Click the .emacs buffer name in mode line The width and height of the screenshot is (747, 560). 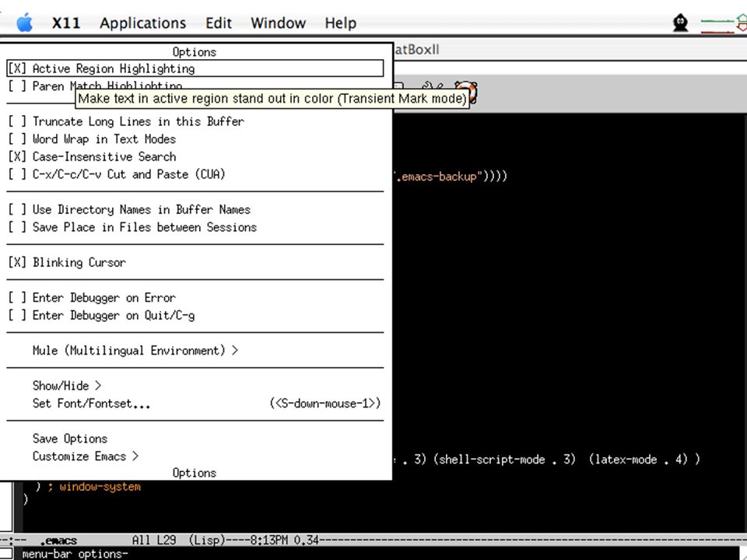pos(58,541)
